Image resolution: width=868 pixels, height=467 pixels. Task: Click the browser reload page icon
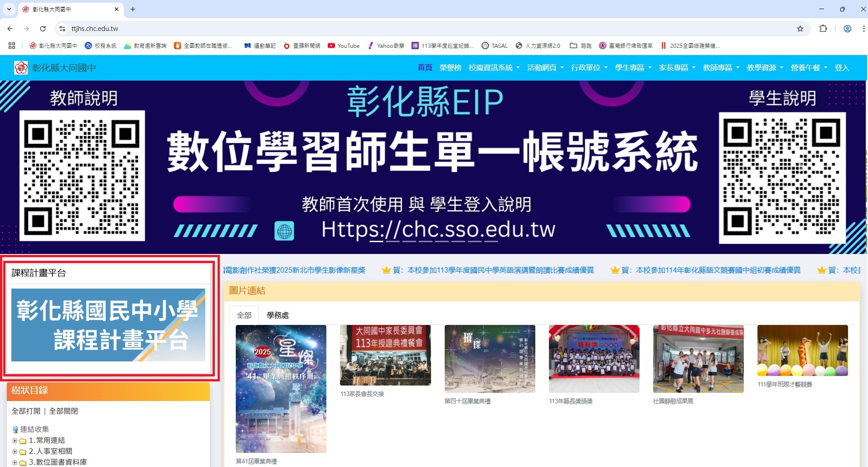43,29
